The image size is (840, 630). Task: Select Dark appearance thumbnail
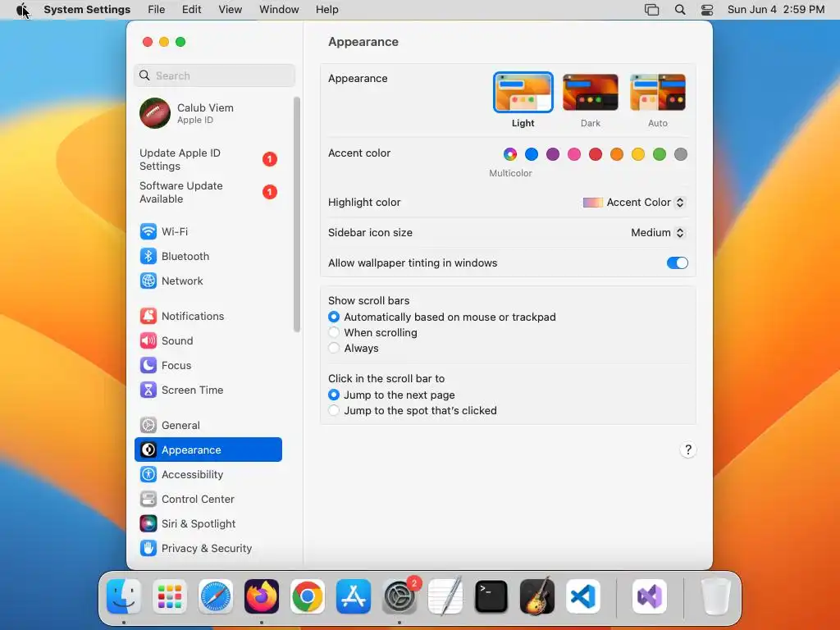[x=591, y=92]
